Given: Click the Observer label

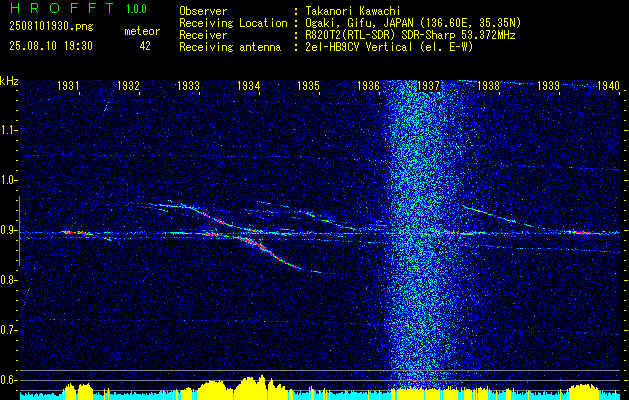Looking at the screenshot, I should (x=203, y=11).
